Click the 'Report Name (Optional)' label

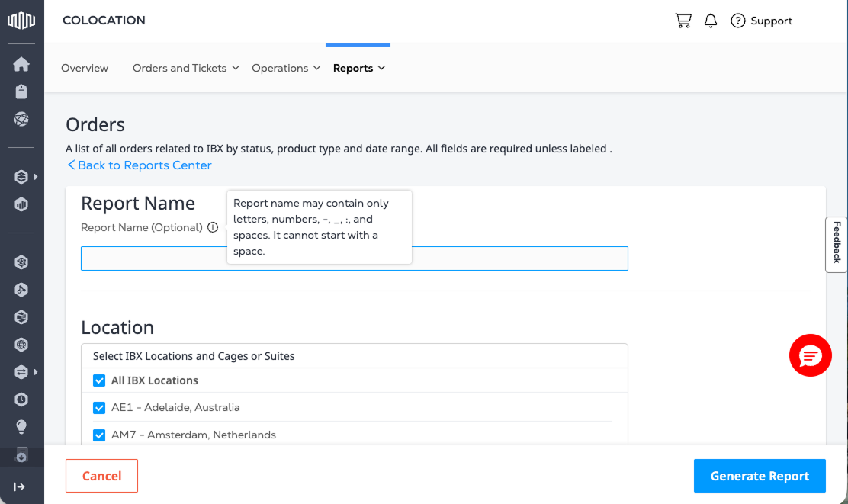(142, 228)
